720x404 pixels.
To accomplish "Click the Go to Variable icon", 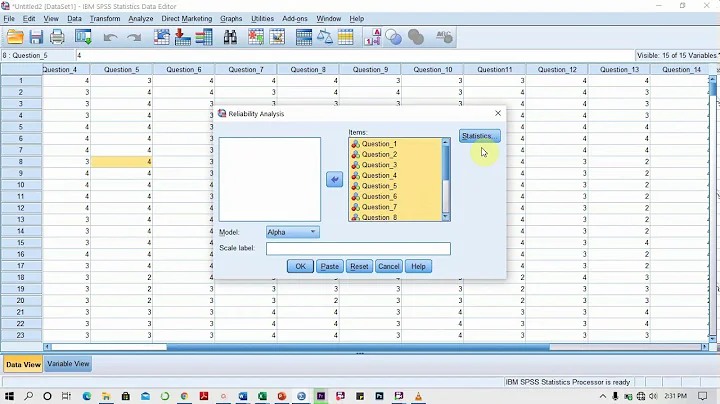I will (x=183, y=37).
